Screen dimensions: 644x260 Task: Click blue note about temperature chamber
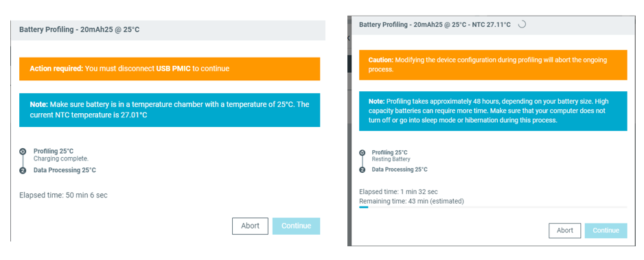pyautogui.click(x=170, y=110)
